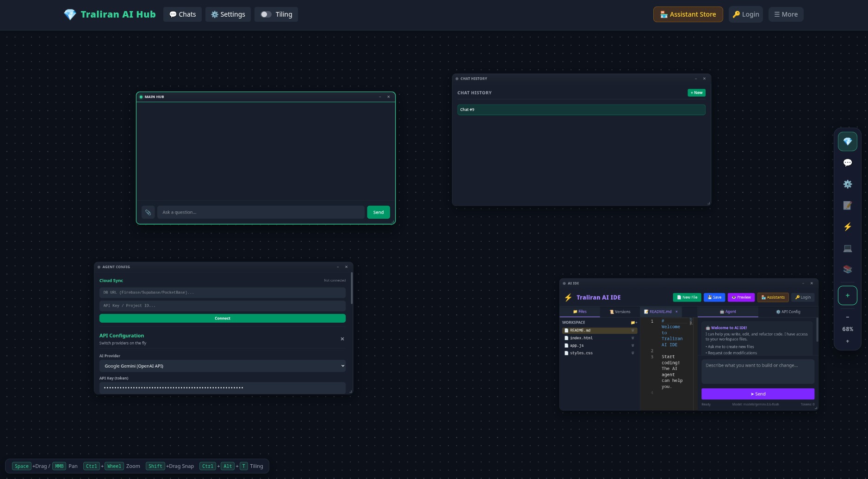This screenshot has width=868, height=479.
Task: Click the lightning bolt dock icon
Action: pos(847,227)
